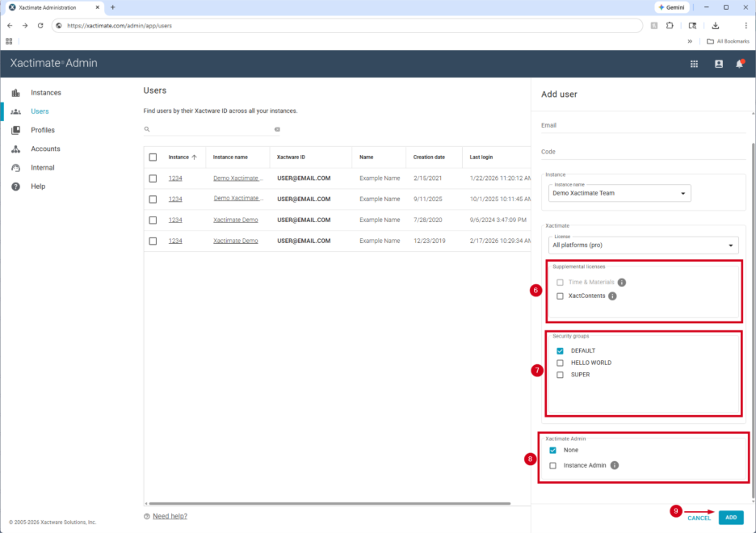This screenshot has height=533, width=756.
Task: Show info for Time & Materials license
Action: [x=621, y=283]
